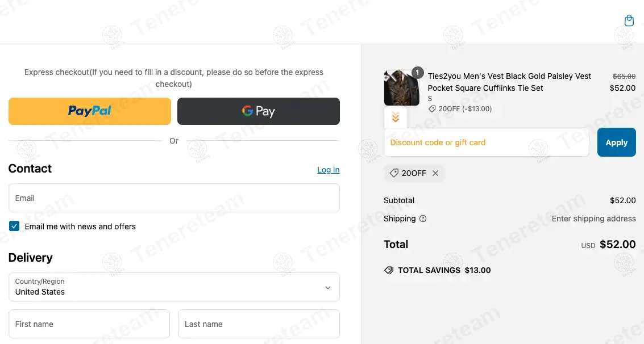The width and height of the screenshot is (644, 344).
Task: Expand details with orange double-chevron icon
Action: [x=396, y=118]
